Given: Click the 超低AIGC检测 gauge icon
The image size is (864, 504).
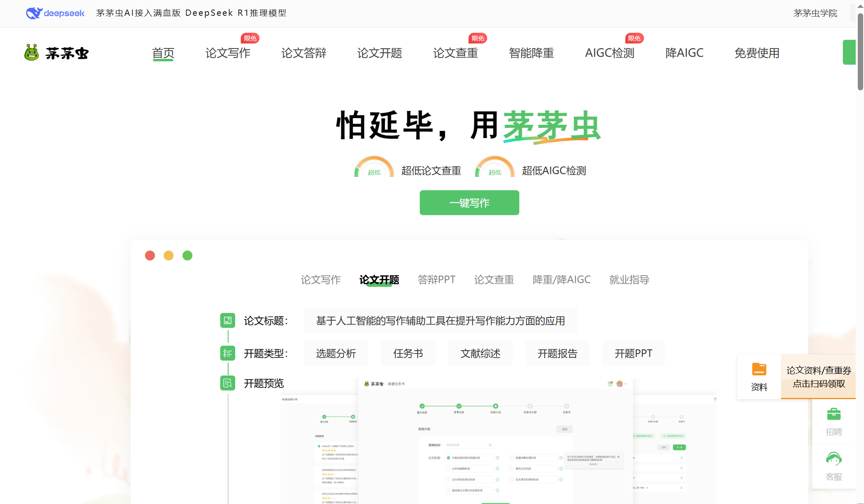Looking at the screenshot, I should 495,167.
